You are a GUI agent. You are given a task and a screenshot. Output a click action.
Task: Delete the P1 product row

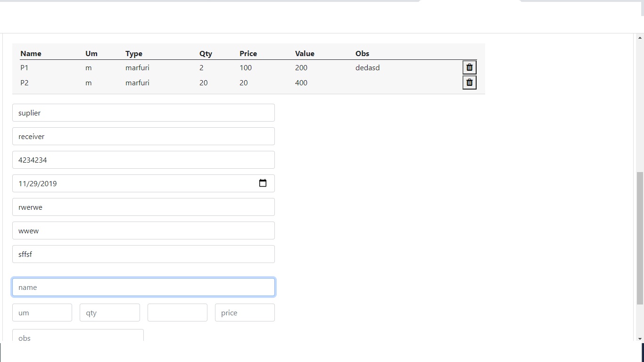click(x=469, y=67)
